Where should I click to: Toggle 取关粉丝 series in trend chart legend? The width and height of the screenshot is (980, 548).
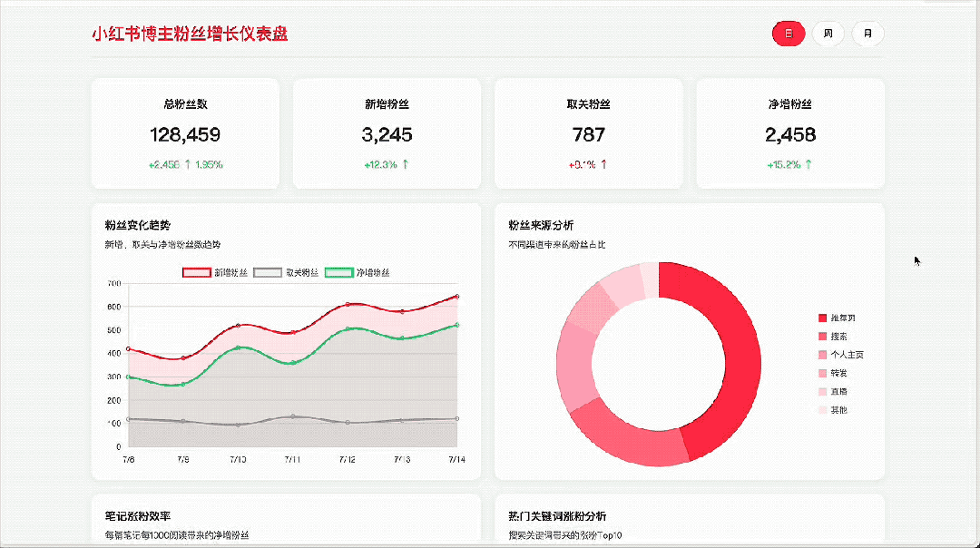(286, 272)
